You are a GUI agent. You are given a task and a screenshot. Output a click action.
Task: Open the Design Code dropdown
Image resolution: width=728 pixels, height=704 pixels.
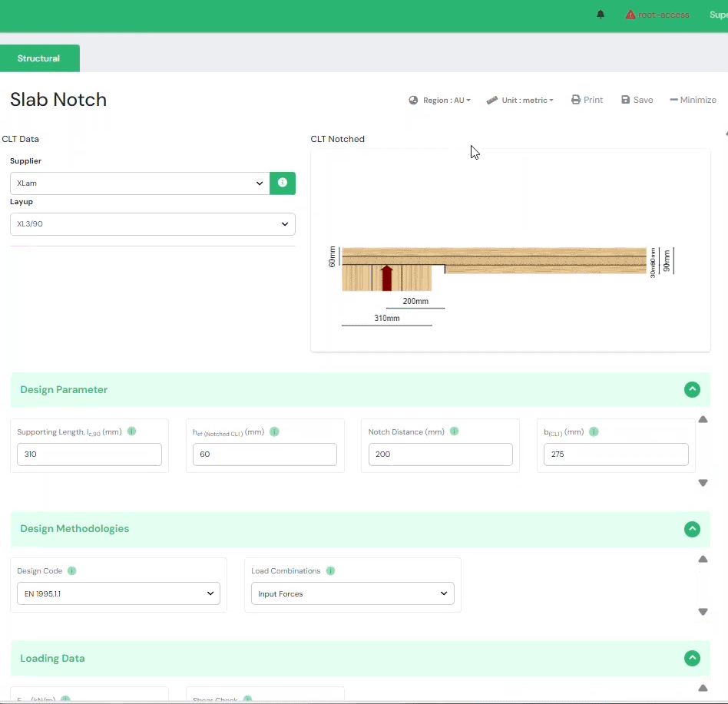click(x=118, y=593)
